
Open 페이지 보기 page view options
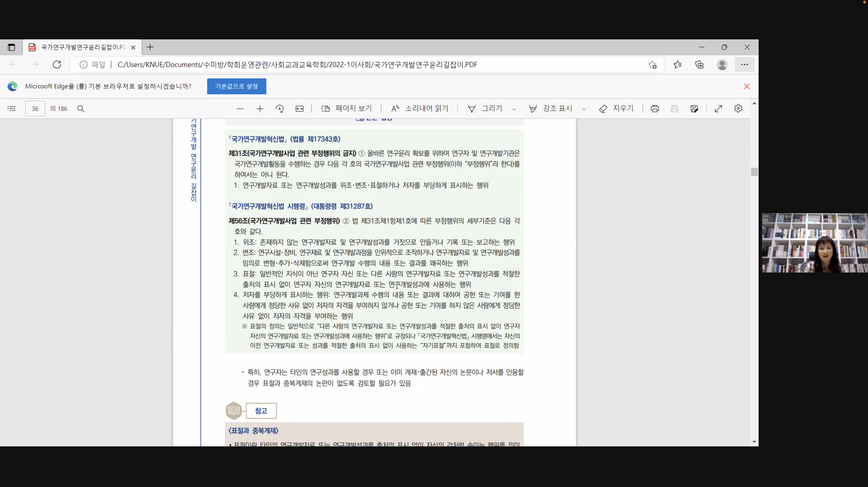click(x=346, y=109)
